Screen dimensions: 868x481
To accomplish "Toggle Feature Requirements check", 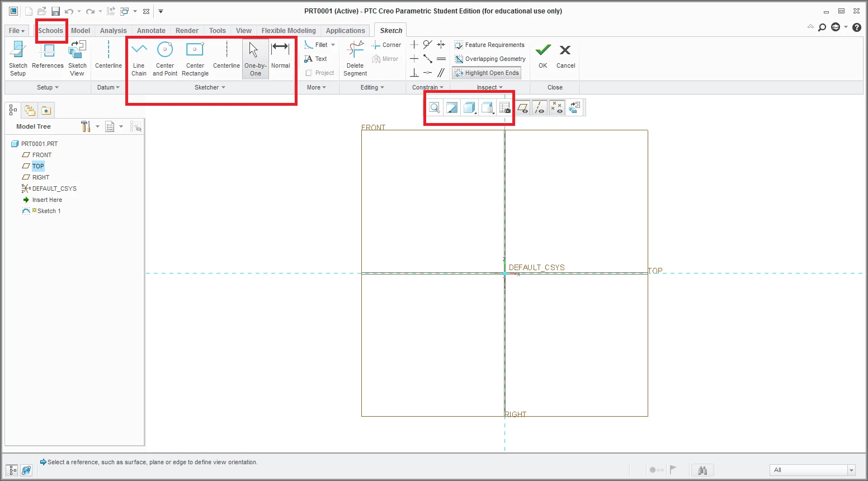I will pyautogui.click(x=489, y=45).
